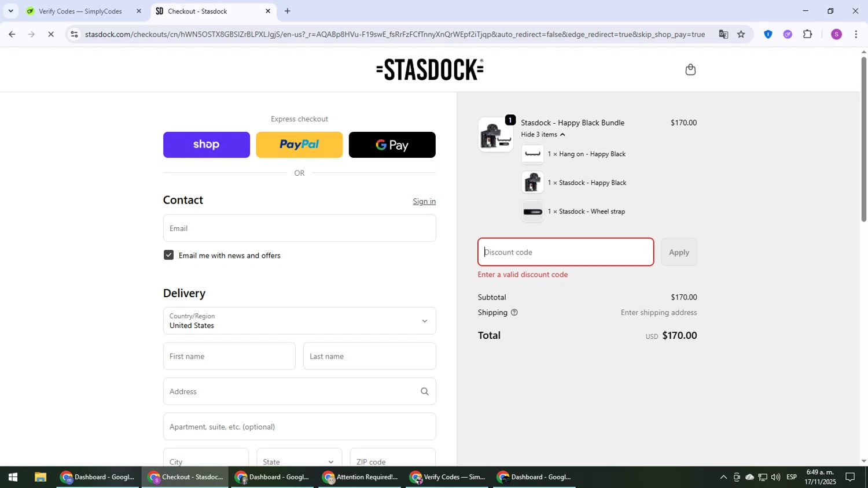Pay with Shop express checkout
Screen dimensions: 868x488
click(207, 145)
